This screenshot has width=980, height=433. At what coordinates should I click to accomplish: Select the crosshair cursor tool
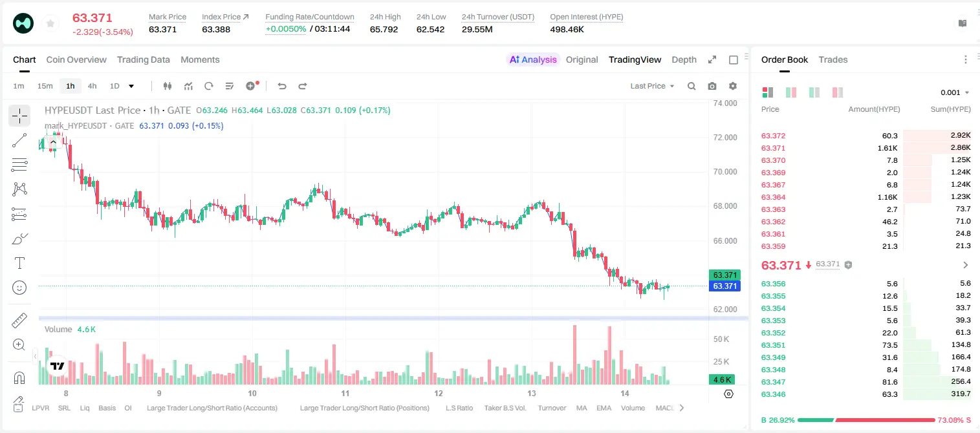tap(19, 116)
